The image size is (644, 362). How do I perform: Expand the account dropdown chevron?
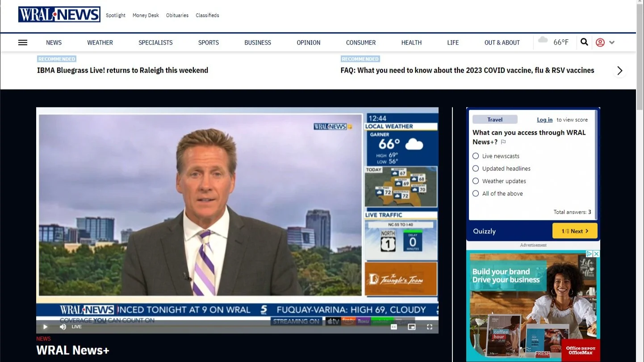[x=612, y=42]
